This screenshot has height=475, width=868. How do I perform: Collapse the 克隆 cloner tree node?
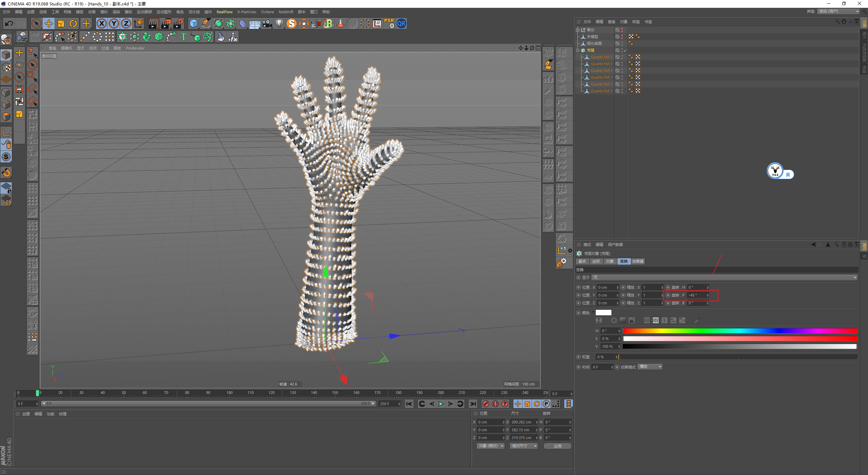click(x=578, y=50)
